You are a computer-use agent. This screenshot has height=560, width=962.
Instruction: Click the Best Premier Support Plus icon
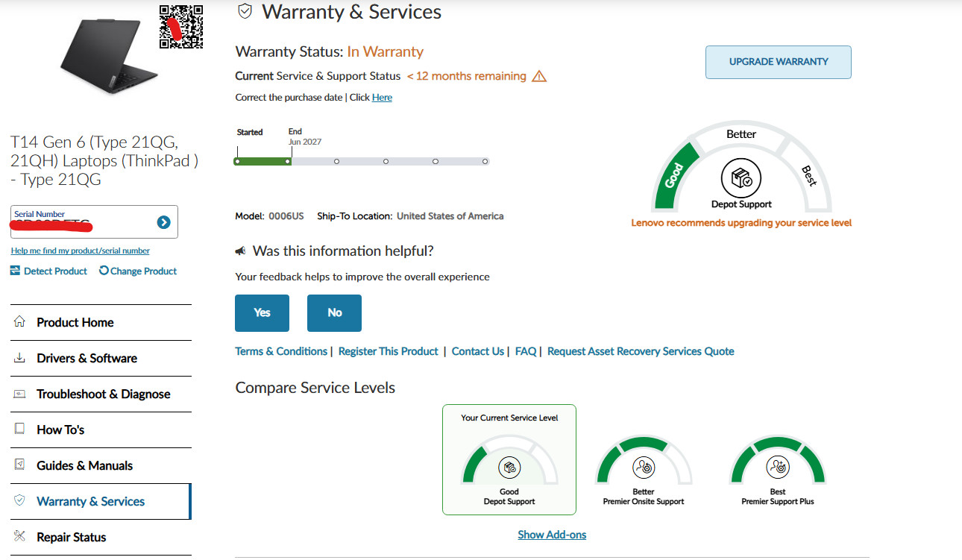[x=778, y=468]
